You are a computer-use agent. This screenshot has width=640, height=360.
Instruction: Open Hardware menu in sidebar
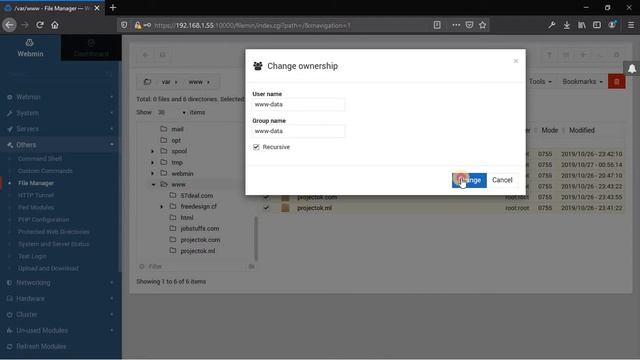coord(60,299)
